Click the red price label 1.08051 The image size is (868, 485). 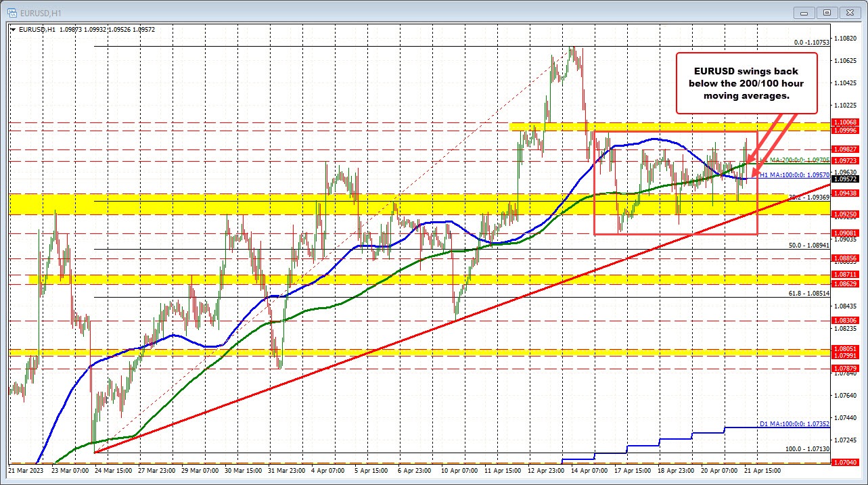pos(846,348)
